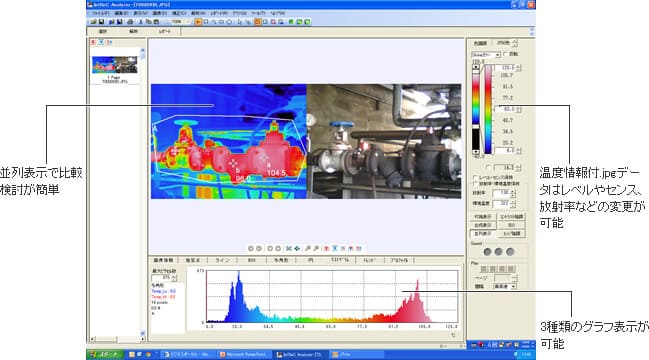Click the 可視表示 display mode button

483,217
